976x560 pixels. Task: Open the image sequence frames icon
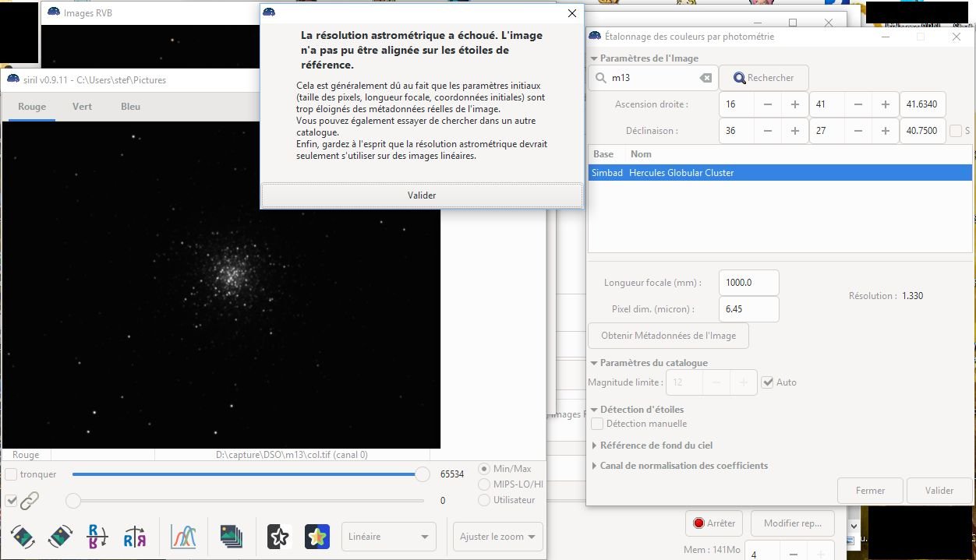pos(231,536)
